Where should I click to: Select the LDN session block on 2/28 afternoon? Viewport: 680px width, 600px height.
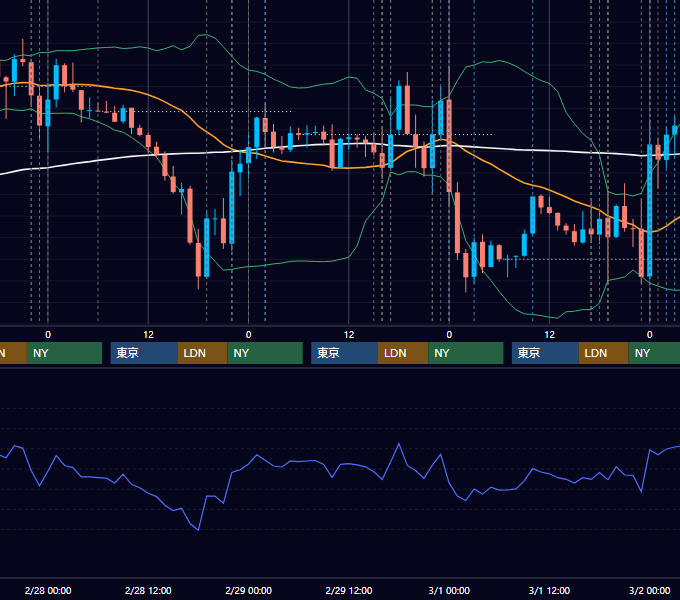(x=203, y=353)
